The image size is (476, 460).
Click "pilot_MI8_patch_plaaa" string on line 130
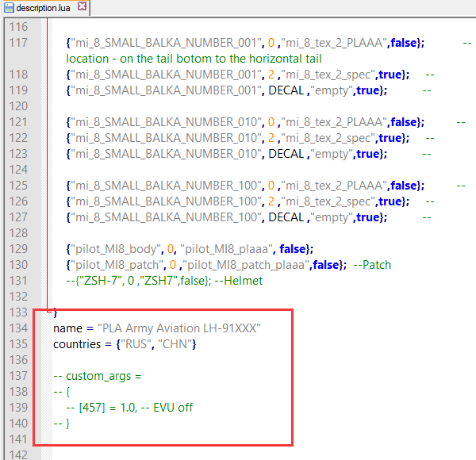[246, 265]
